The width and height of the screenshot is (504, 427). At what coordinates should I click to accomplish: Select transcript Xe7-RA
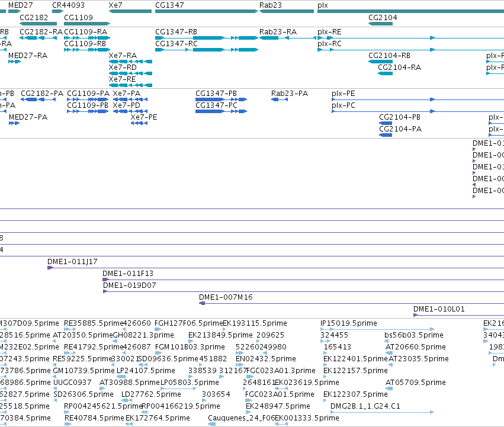point(130,62)
